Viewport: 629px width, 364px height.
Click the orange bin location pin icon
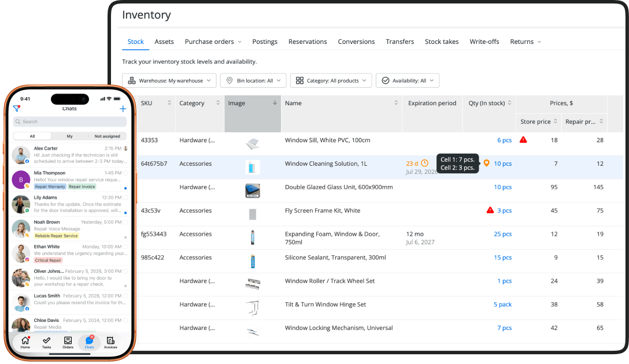486,163
